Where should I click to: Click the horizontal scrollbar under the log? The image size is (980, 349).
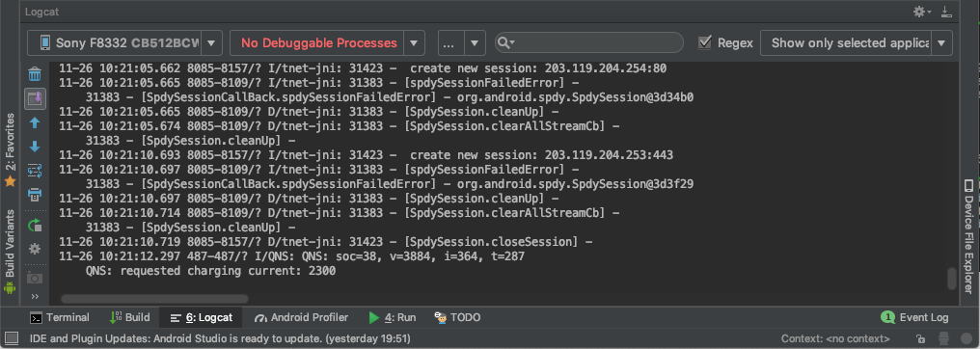coord(154,299)
